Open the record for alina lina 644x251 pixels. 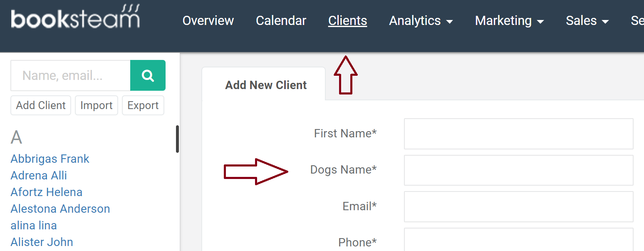(x=33, y=225)
